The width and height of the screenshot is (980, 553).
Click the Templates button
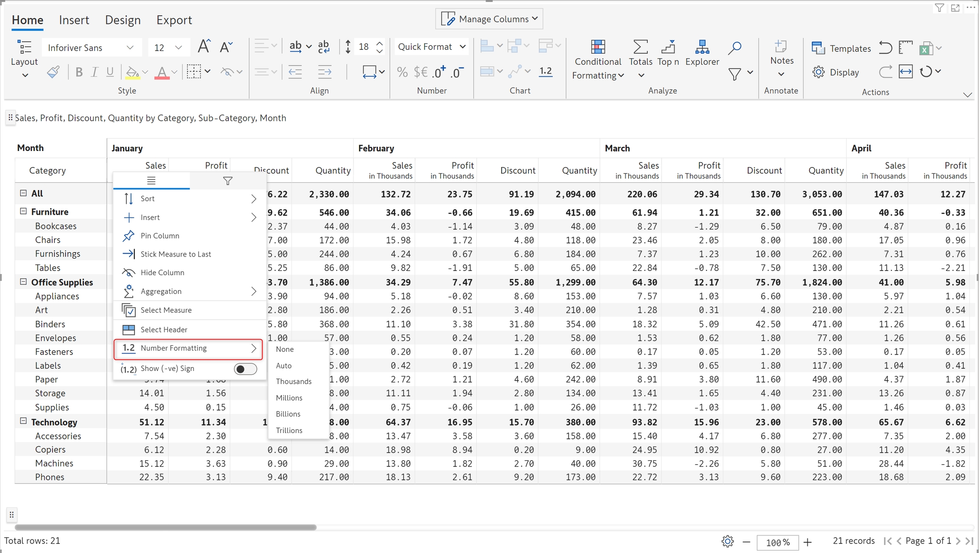[841, 48]
